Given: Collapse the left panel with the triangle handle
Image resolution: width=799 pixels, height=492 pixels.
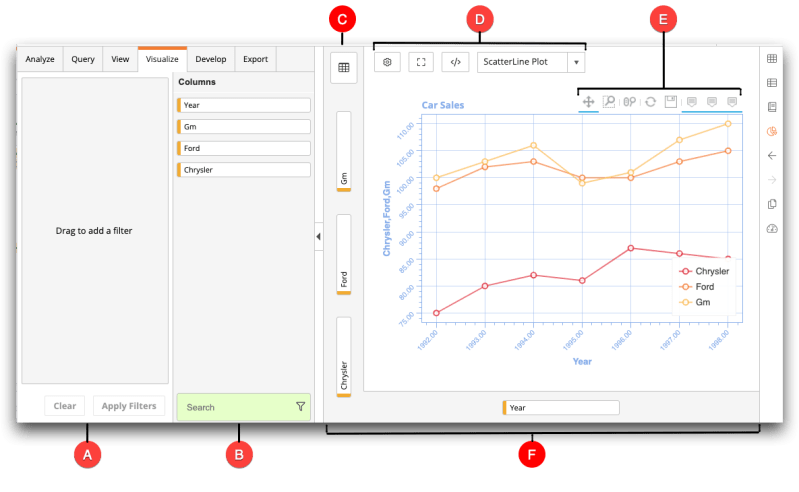Looking at the screenshot, I should 318,236.
